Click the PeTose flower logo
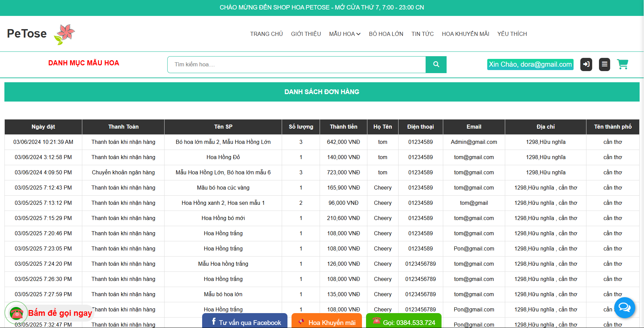This screenshot has height=328, width=644. [x=64, y=34]
